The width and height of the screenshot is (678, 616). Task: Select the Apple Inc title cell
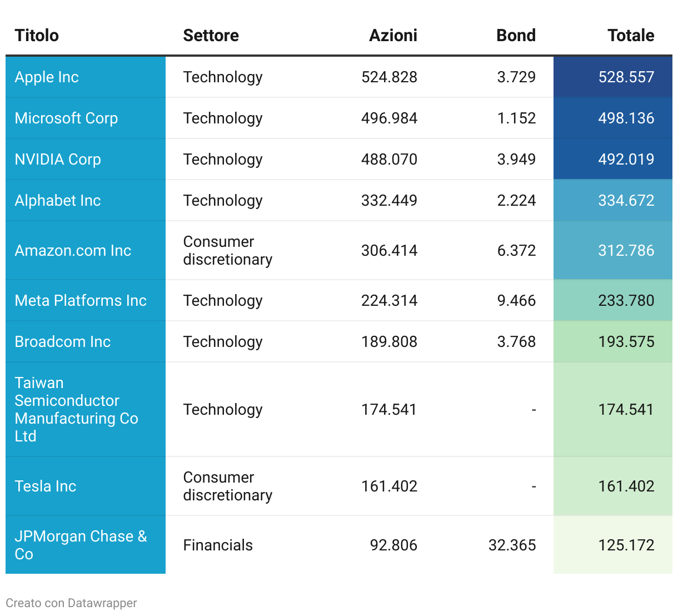pos(47,77)
